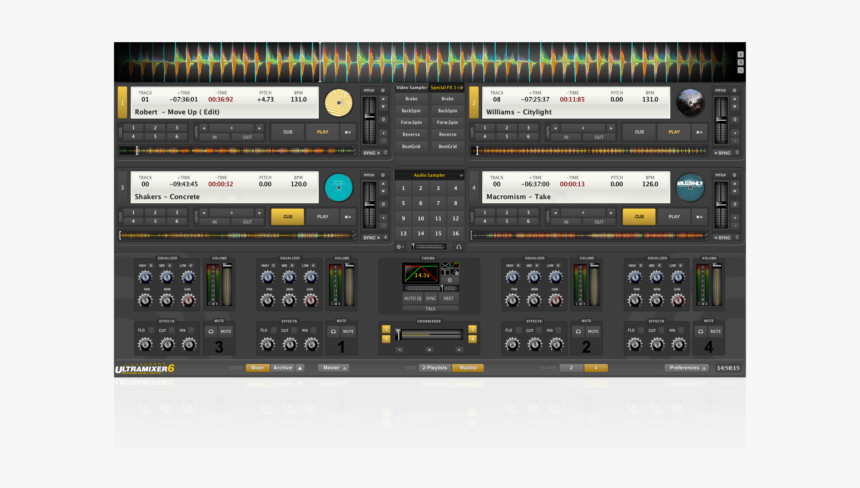This screenshot has width=860, height=488.
Task: Click the stop/play icon button on deck 3
Action: 348,217
